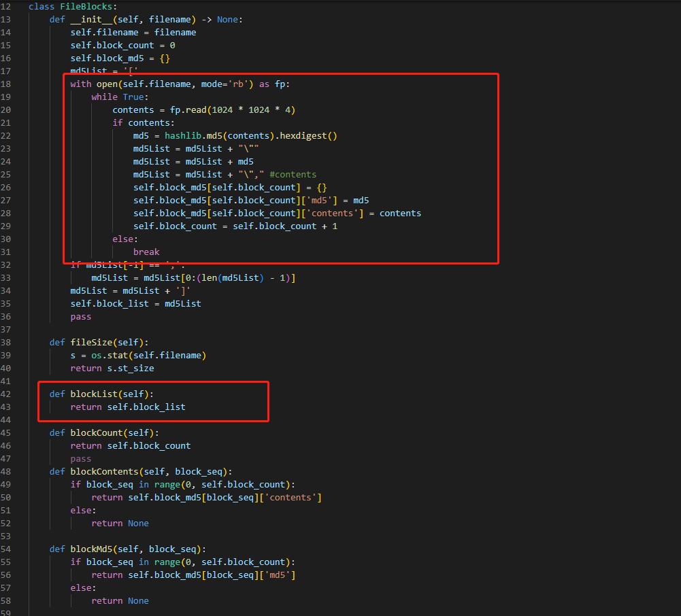Click the pass statement on line 36
The height and width of the screenshot is (616, 681).
pos(80,316)
